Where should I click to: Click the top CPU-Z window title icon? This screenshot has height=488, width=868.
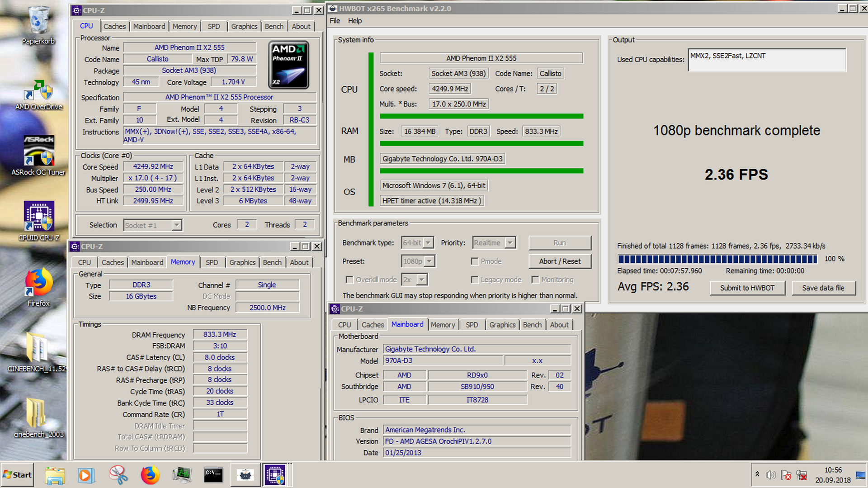[x=77, y=10]
